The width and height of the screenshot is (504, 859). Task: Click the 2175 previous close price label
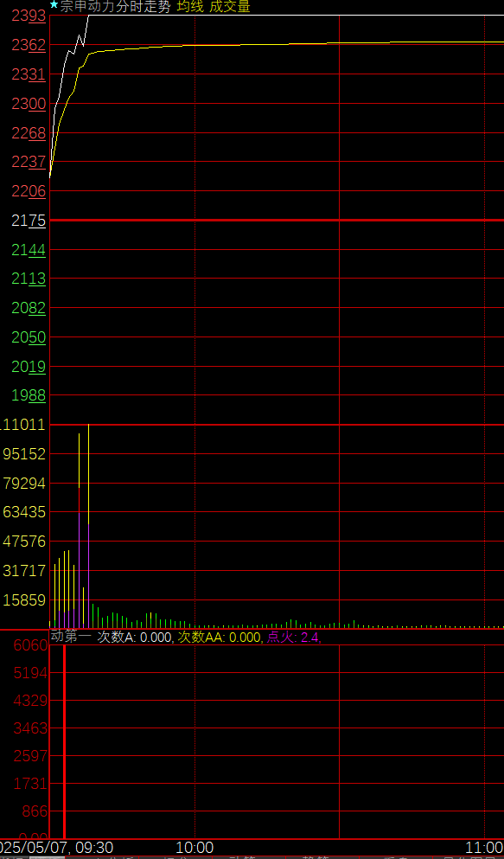(x=29, y=221)
